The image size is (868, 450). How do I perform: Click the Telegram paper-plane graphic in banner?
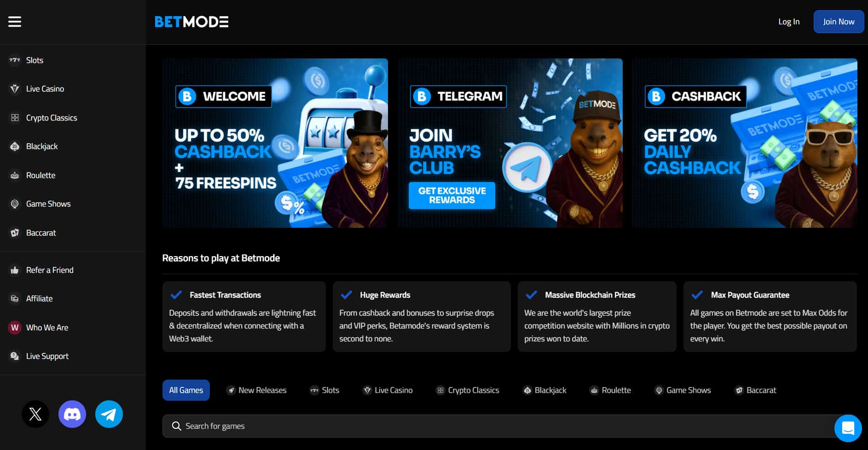click(527, 168)
